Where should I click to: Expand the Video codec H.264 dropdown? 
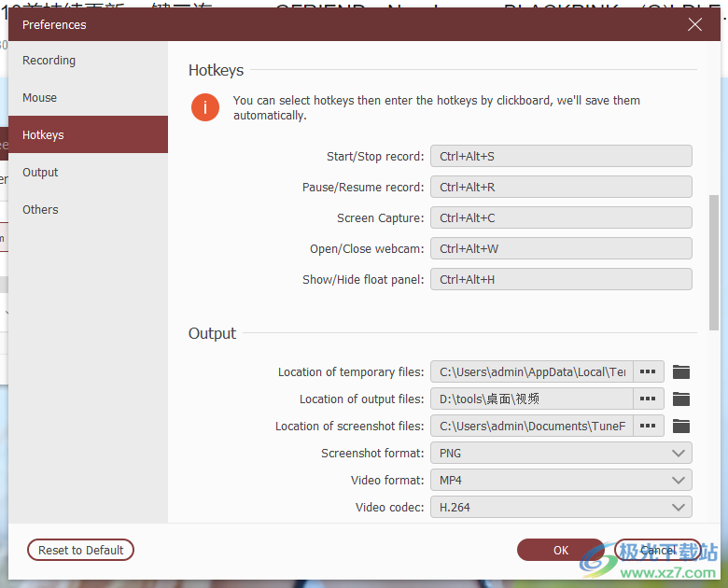coord(561,507)
